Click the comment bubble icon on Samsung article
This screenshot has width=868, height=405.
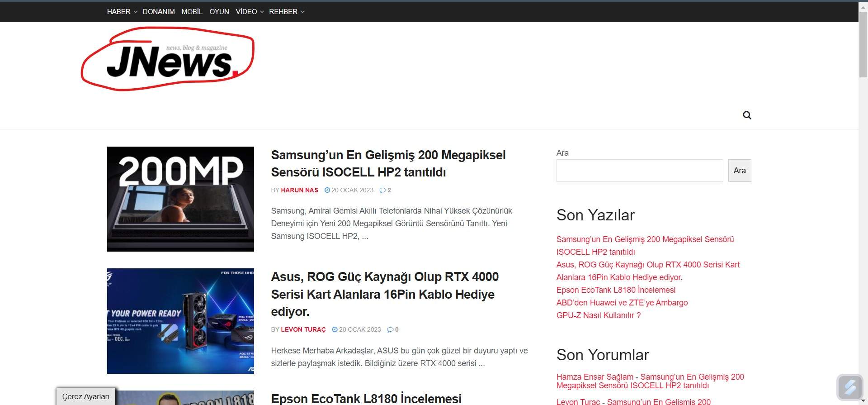(382, 191)
